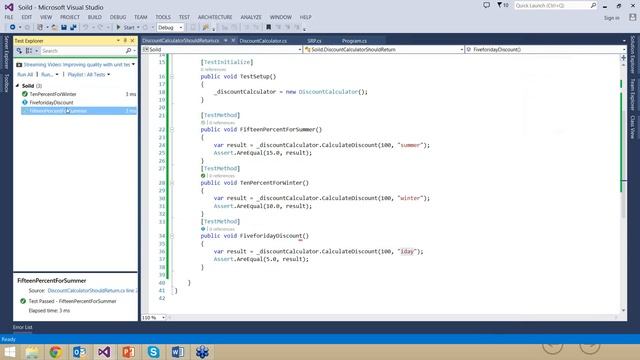This screenshot has width=640, height=360.
Task: Click the Test Explorer search magnifier icon
Action: click(x=129, y=51)
